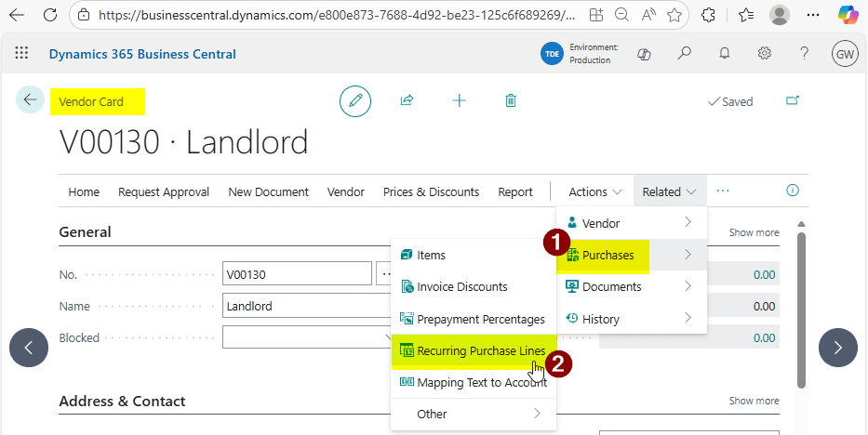868x435 pixels.
Task: Click Show more in the General section
Action: (x=754, y=232)
